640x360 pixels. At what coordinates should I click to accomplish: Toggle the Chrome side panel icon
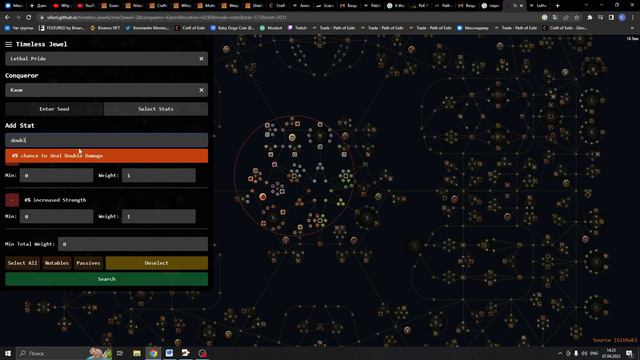pyautogui.click(x=611, y=18)
